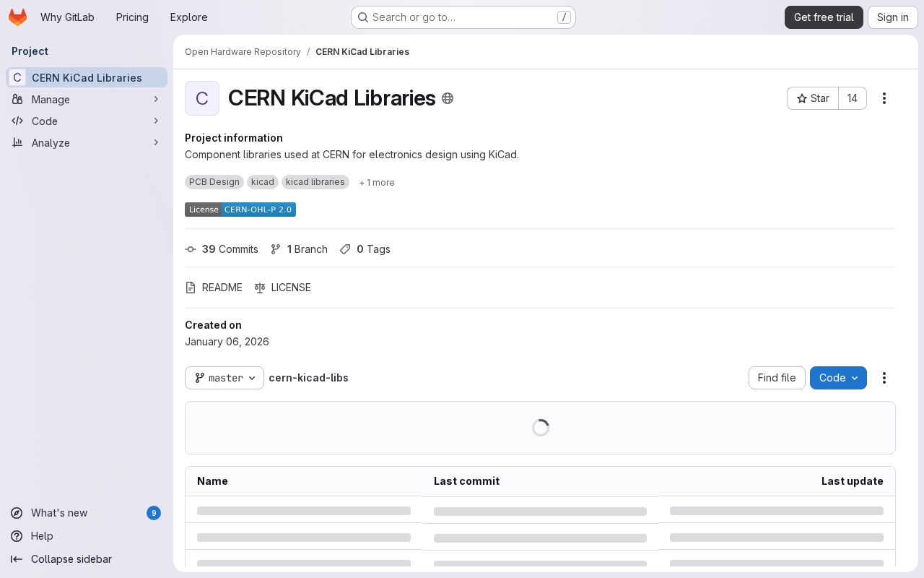The width and height of the screenshot is (924, 578).
Task: Expand the Manage sidebar section
Action: pyautogui.click(x=87, y=99)
